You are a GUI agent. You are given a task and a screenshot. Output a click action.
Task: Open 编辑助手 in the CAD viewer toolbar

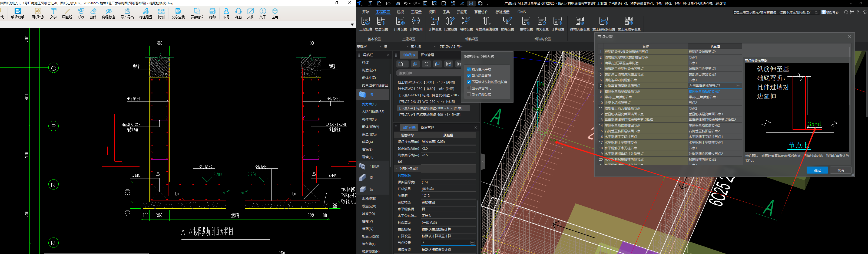click(18, 13)
